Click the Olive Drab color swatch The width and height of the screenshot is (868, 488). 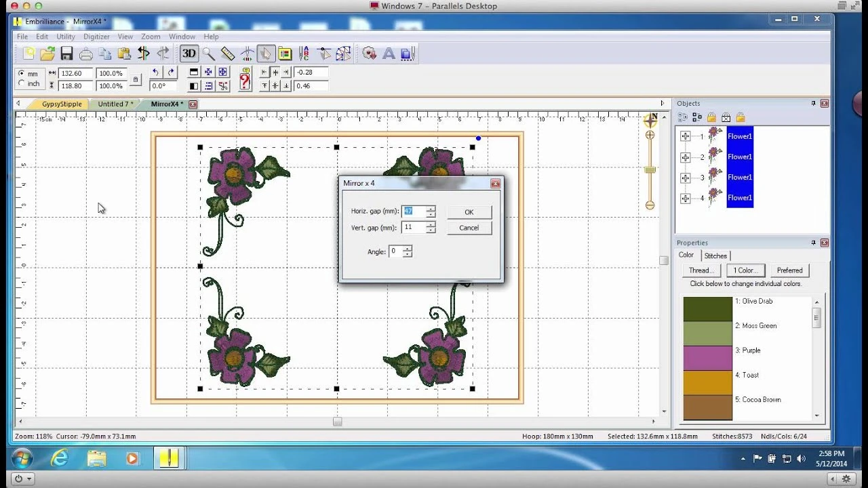[x=707, y=309]
